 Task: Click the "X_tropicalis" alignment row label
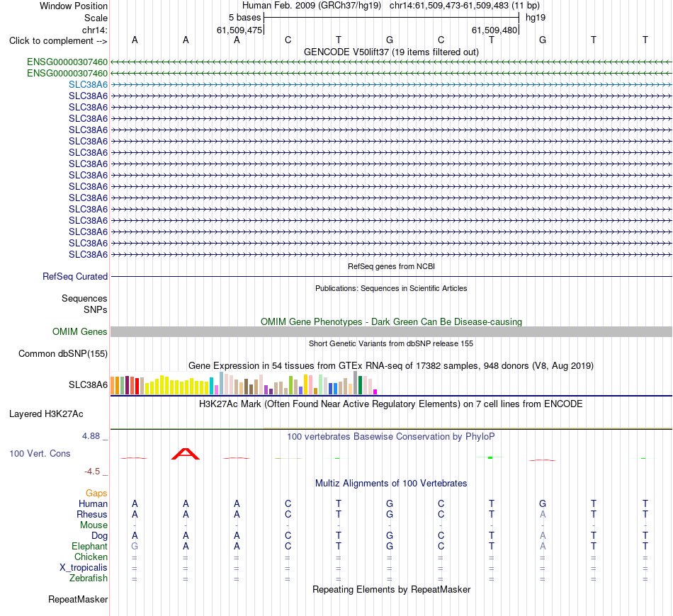[x=84, y=568]
